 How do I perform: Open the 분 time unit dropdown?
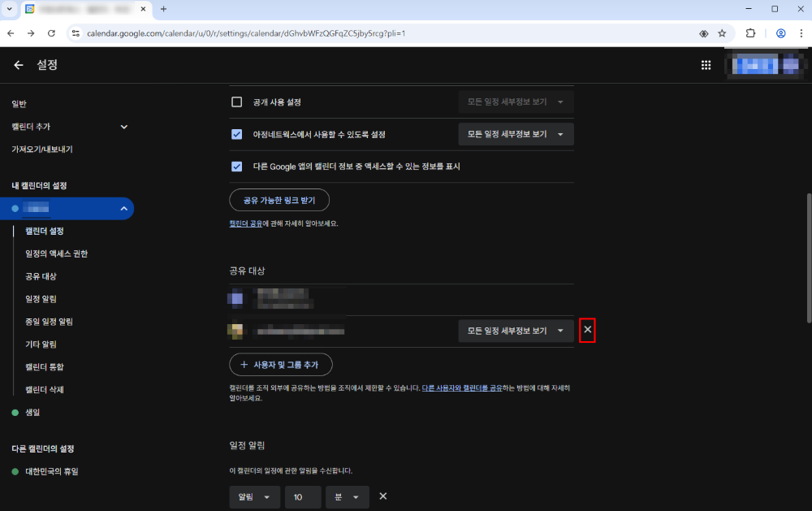347,496
